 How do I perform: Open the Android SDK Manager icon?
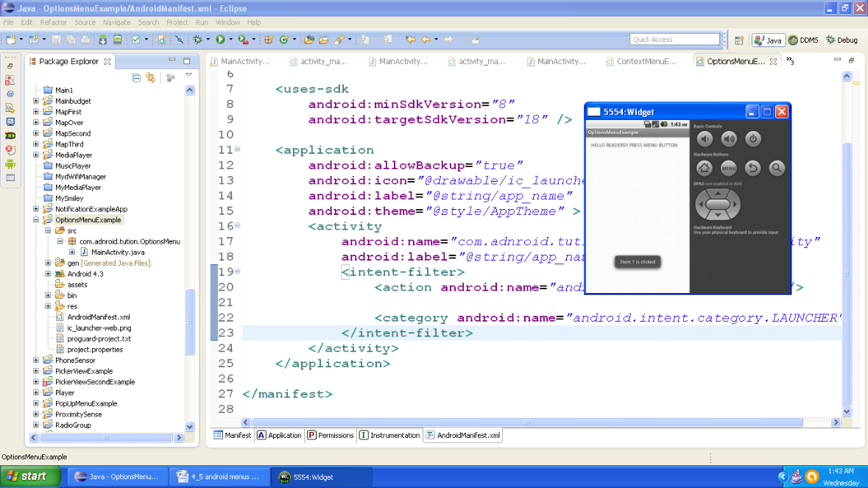(103, 39)
